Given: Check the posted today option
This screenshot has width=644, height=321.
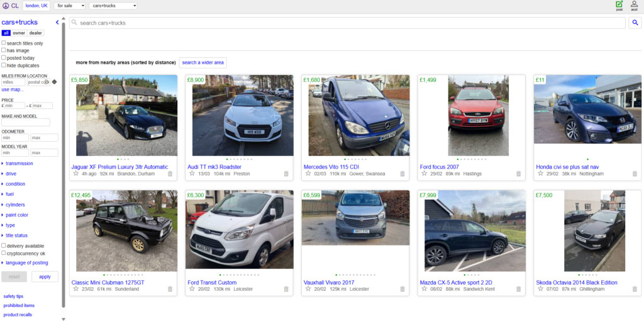Looking at the screenshot, I should (x=4, y=57).
